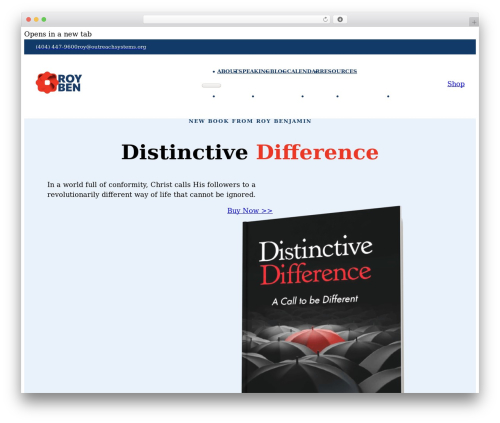Click the browser extension icon beside the address bar
This screenshot has height=423, width=500.
pyautogui.click(x=340, y=20)
